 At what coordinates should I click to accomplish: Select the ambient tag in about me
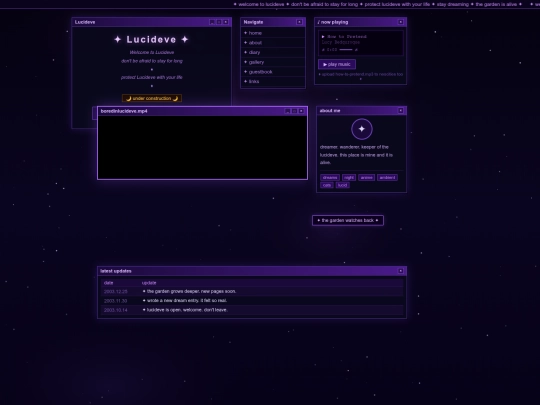pyautogui.click(x=387, y=177)
